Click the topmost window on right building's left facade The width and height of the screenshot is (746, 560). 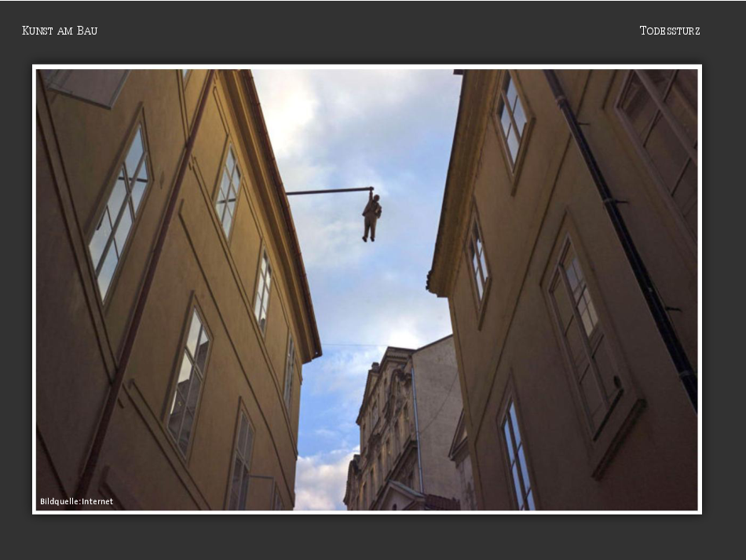[x=512, y=122]
